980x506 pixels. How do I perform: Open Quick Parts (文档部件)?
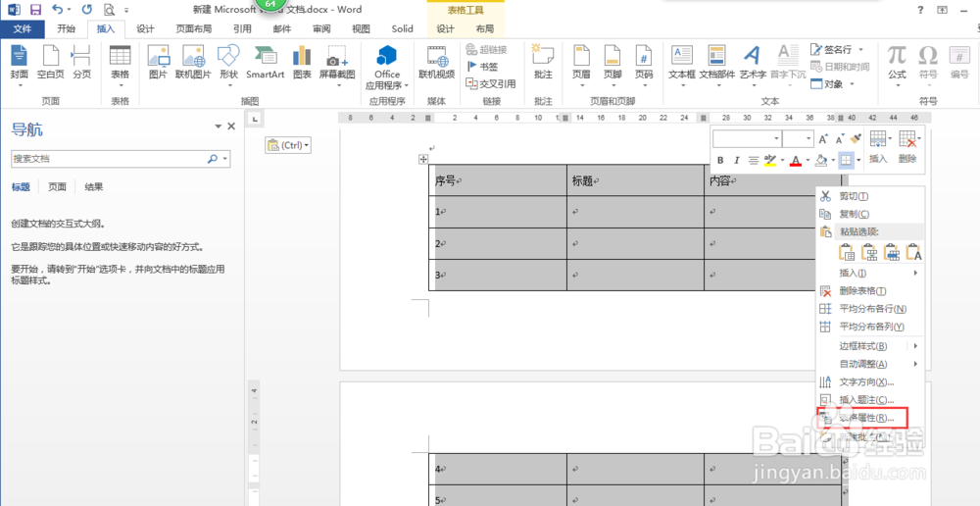(717, 67)
